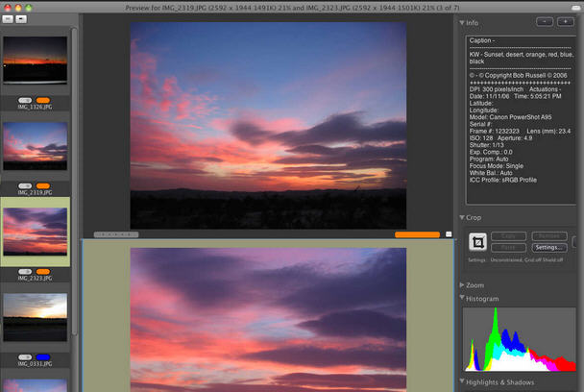Click the copyright Bob Russell line
This screenshot has width=584, height=392.
[518, 75]
